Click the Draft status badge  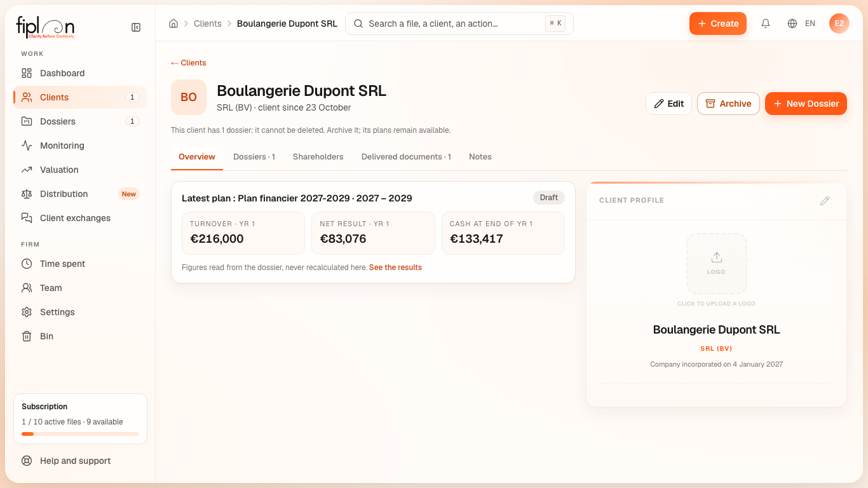[x=549, y=198]
